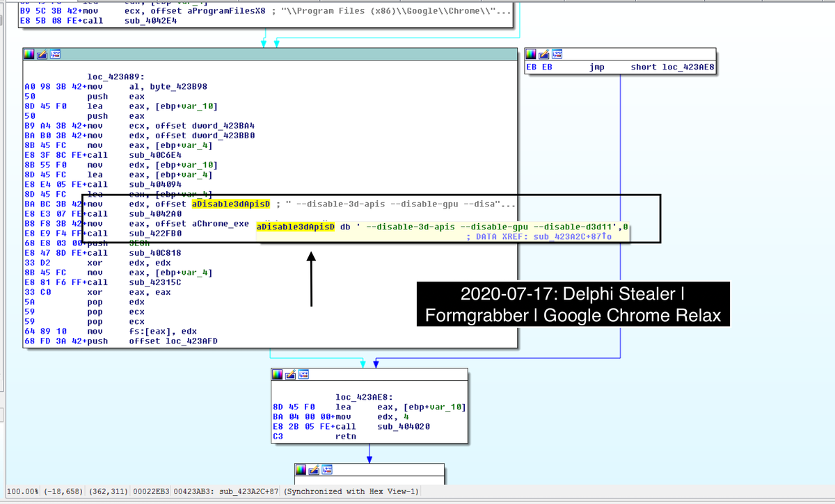This screenshot has width=835, height=504.
Task: Select the loc_423AE8: label
Action: (365, 397)
